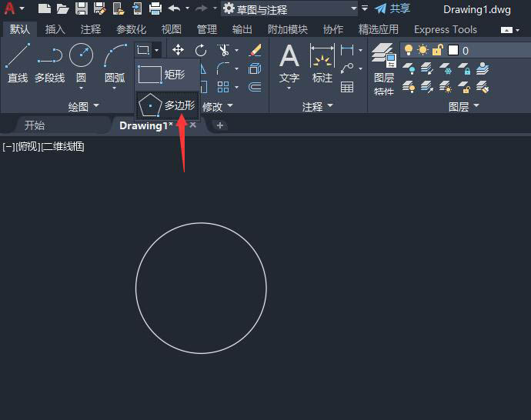Expand the 注释 panel

(x=318, y=107)
